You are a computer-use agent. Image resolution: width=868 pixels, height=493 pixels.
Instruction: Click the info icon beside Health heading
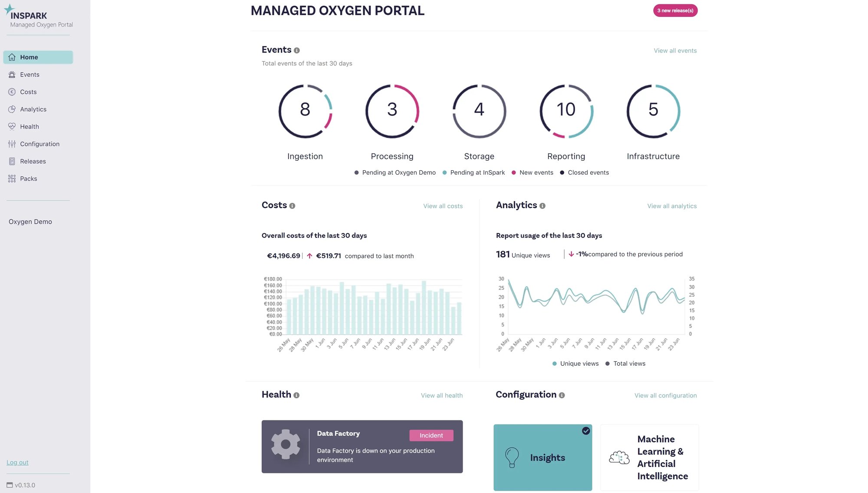pos(296,395)
